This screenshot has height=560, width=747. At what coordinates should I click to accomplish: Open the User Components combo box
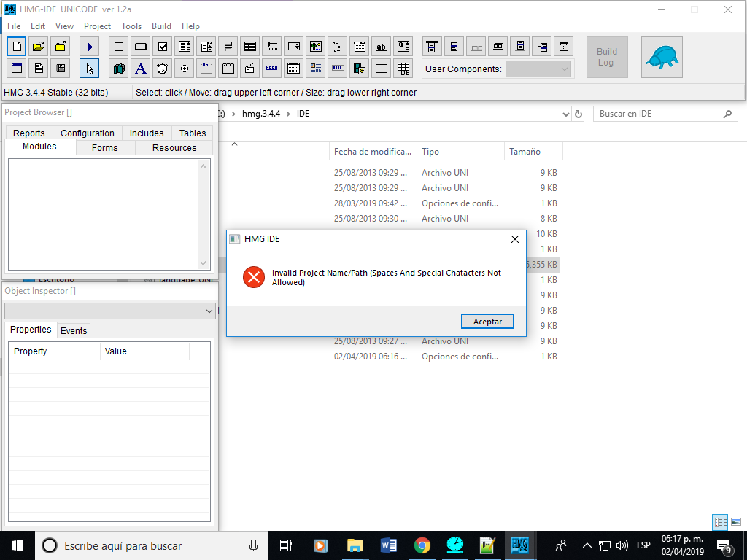click(x=538, y=69)
